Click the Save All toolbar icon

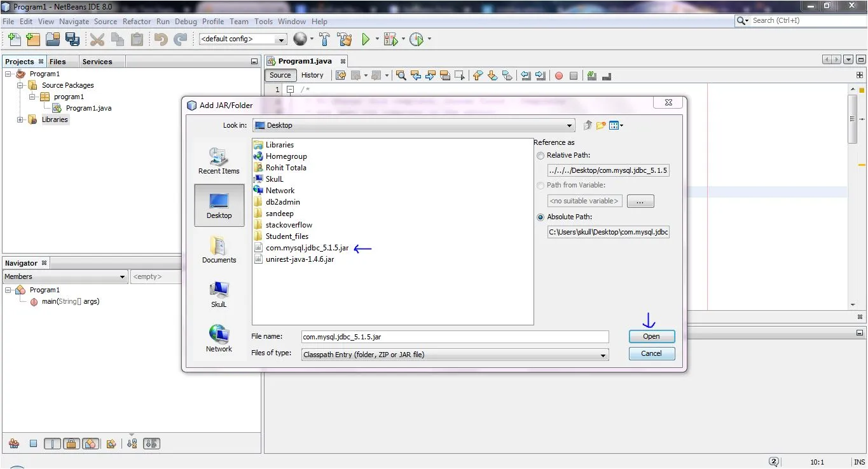pos(72,39)
